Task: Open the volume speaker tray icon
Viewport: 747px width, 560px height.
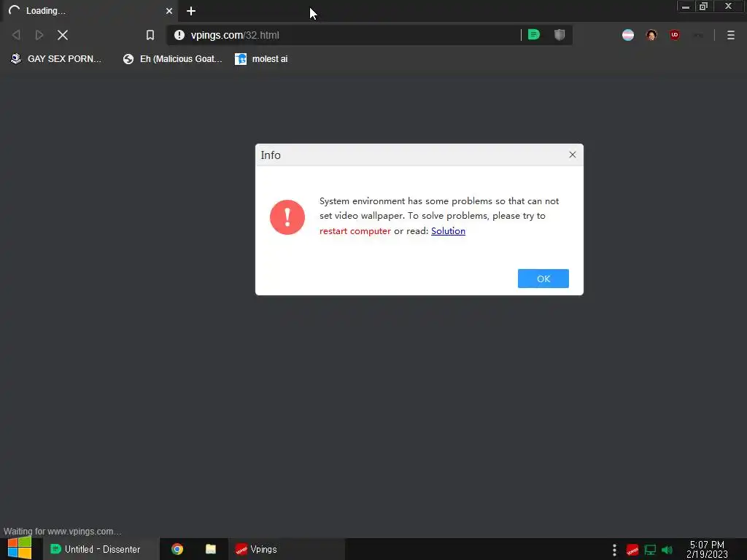Action: coord(667,550)
